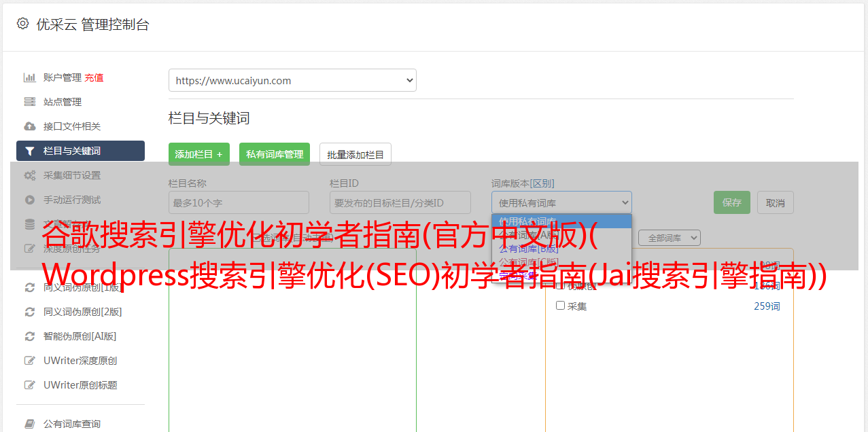The image size is (868, 432).
Task: Click the 批量添加栏目 button
Action: (355, 154)
